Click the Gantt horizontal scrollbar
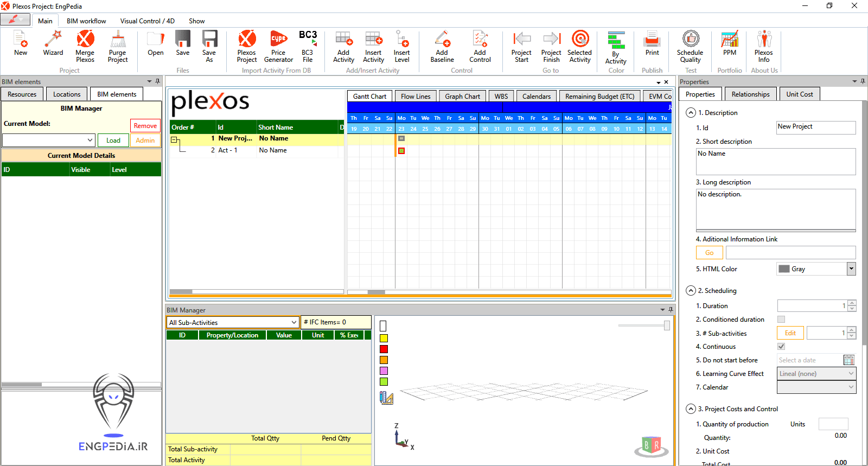 (x=509, y=292)
